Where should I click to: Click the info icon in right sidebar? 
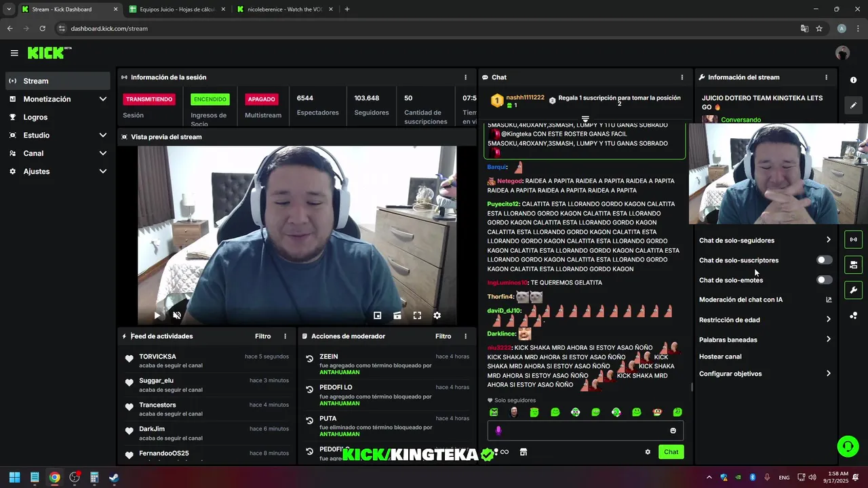click(x=853, y=80)
